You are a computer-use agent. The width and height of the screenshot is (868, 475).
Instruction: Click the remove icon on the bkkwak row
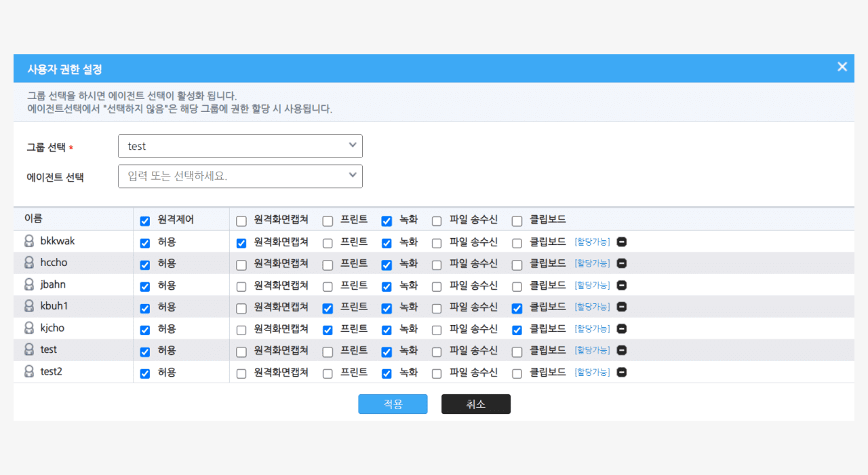(621, 242)
